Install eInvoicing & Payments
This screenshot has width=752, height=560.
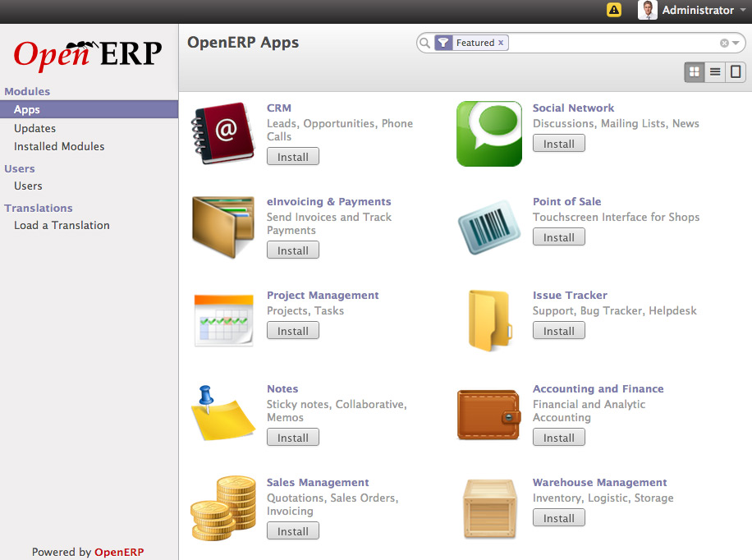click(x=292, y=250)
